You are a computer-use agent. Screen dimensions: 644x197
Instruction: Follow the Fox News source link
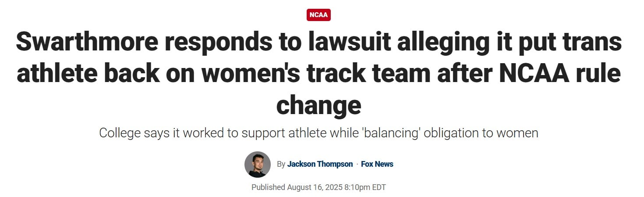[x=377, y=164]
